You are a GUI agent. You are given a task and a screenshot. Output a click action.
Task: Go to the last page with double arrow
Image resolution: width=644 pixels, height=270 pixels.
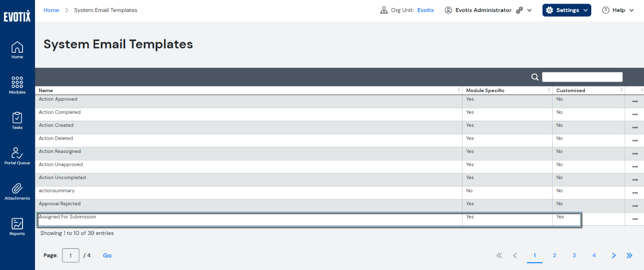630,255
